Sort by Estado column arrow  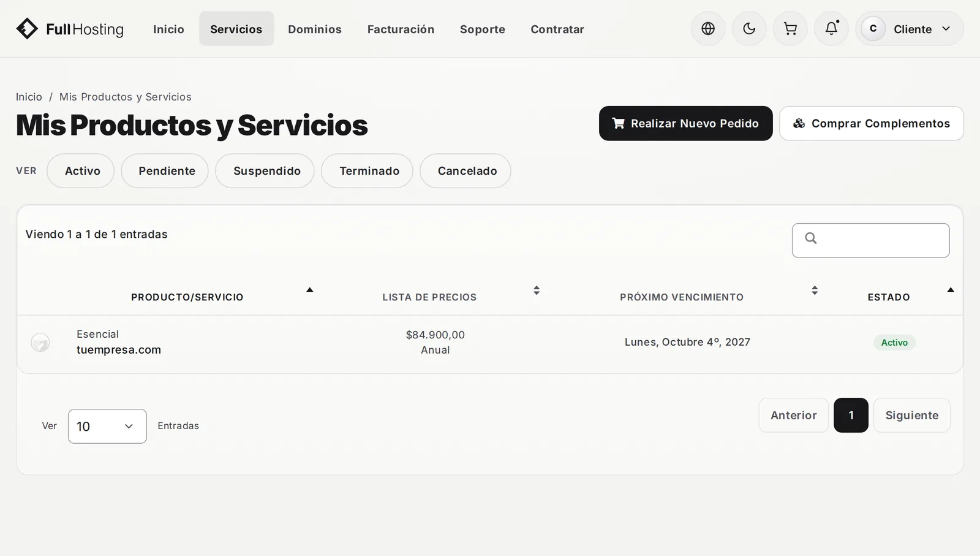tap(951, 290)
